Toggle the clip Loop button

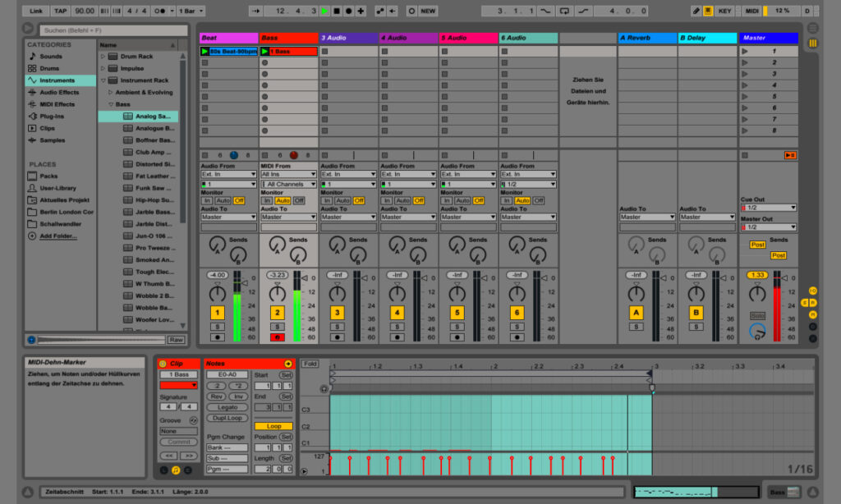[273, 426]
